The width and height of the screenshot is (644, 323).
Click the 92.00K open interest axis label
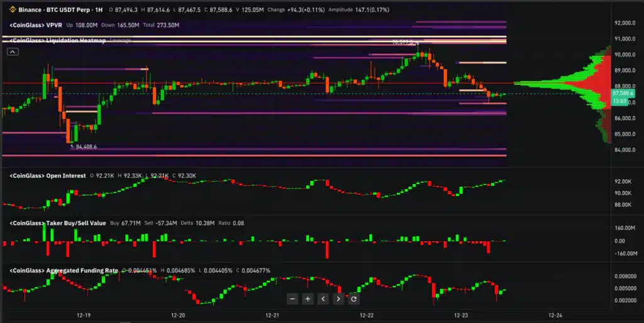[x=624, y=182]
